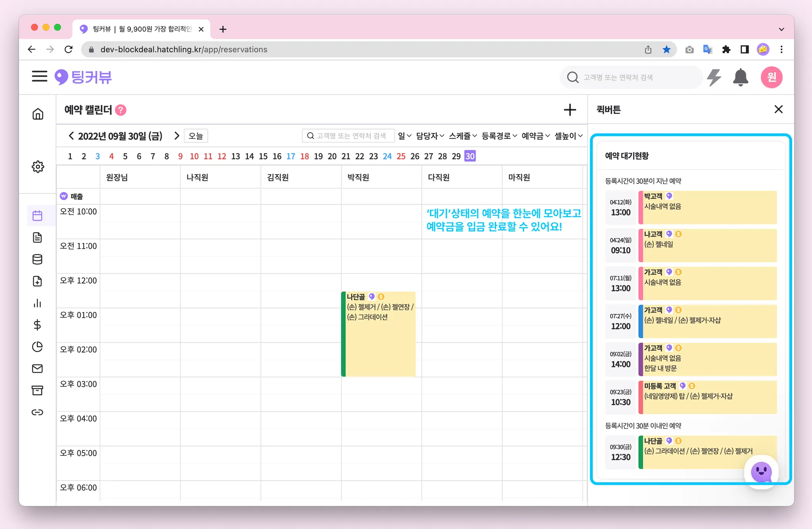
Task: Expand the 등록경로 dropdown
Action: coord(499,136)
